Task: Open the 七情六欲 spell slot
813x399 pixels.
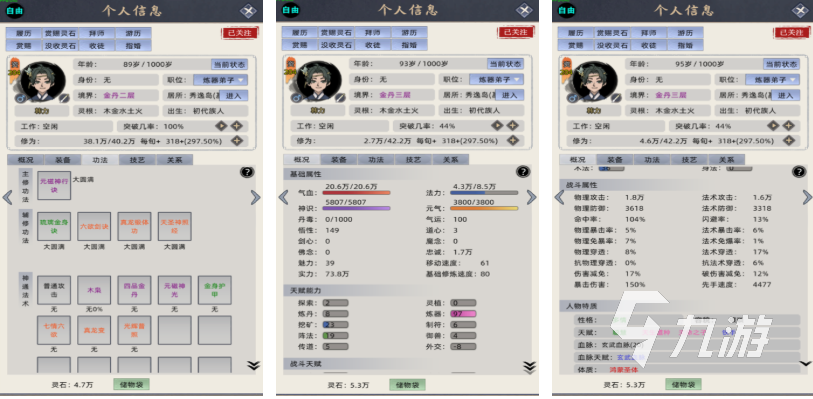Action: click(54, 330)
